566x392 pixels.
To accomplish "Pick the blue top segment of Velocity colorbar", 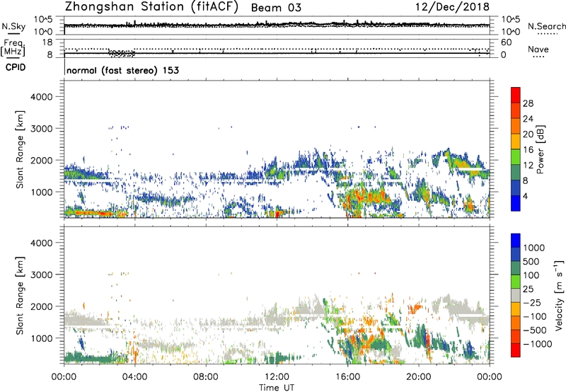I will [516, 241].
